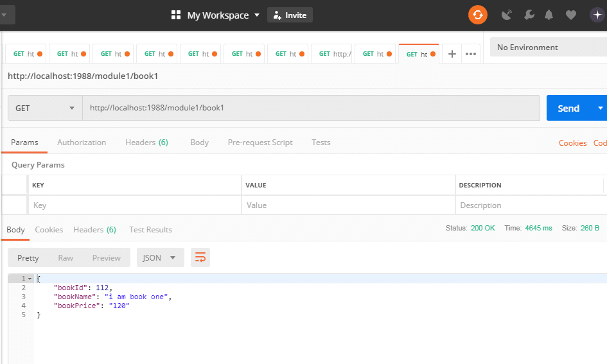Switch to Pretty view
This screenshot has height=364, width=607.
click(x=28, y=257)
